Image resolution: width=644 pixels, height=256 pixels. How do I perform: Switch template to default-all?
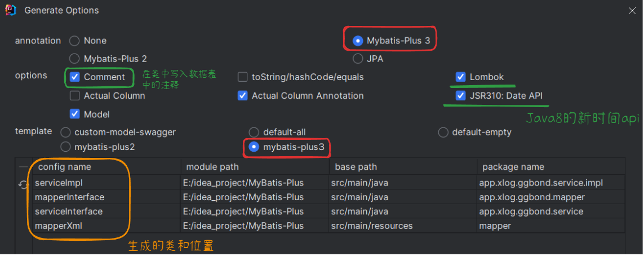pos(254,133)
